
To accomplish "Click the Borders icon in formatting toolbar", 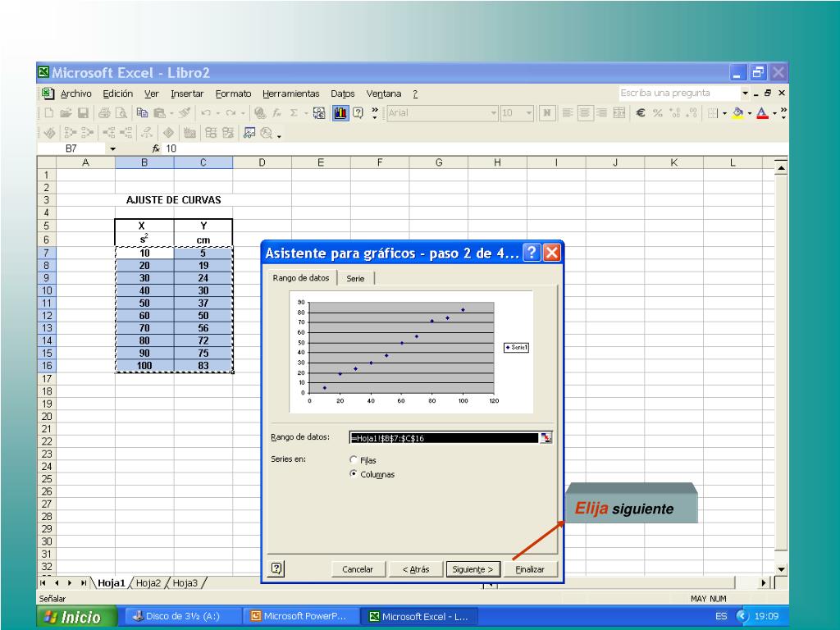I will tap(713, 112).
